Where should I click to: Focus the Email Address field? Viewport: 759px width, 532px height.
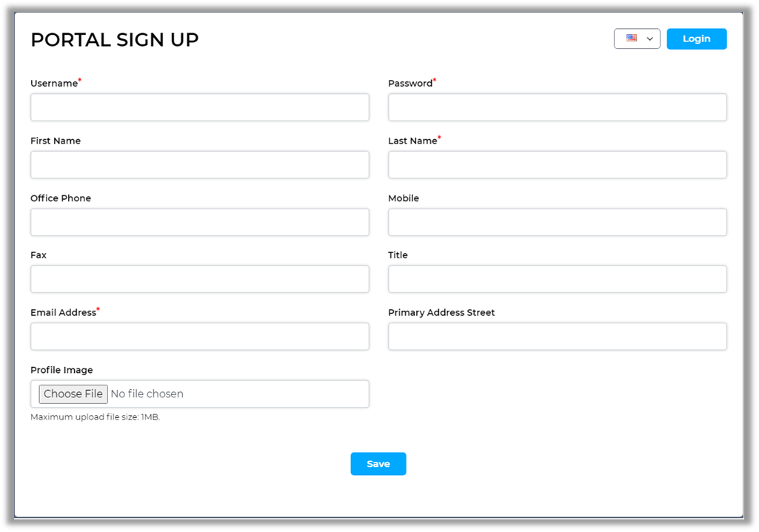point(199,337)
